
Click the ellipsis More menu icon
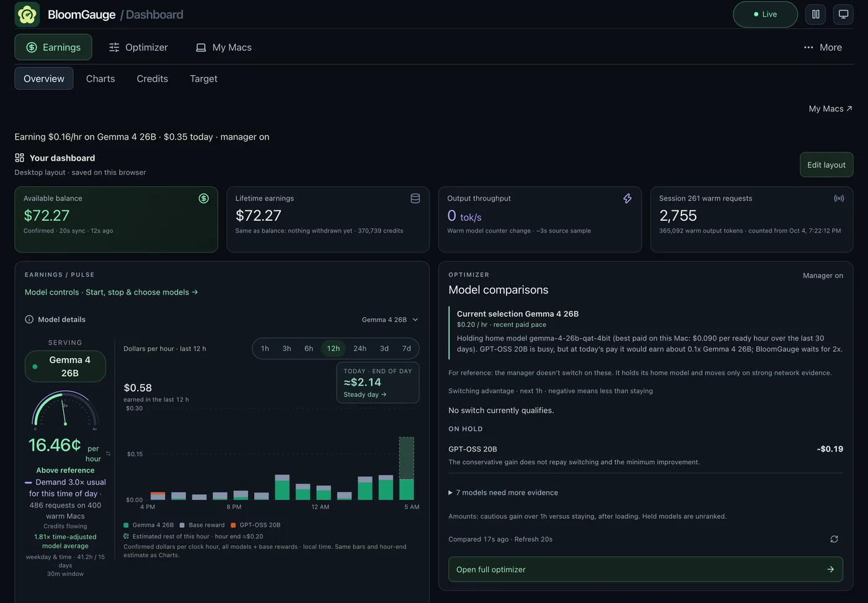tap(808, 47)
